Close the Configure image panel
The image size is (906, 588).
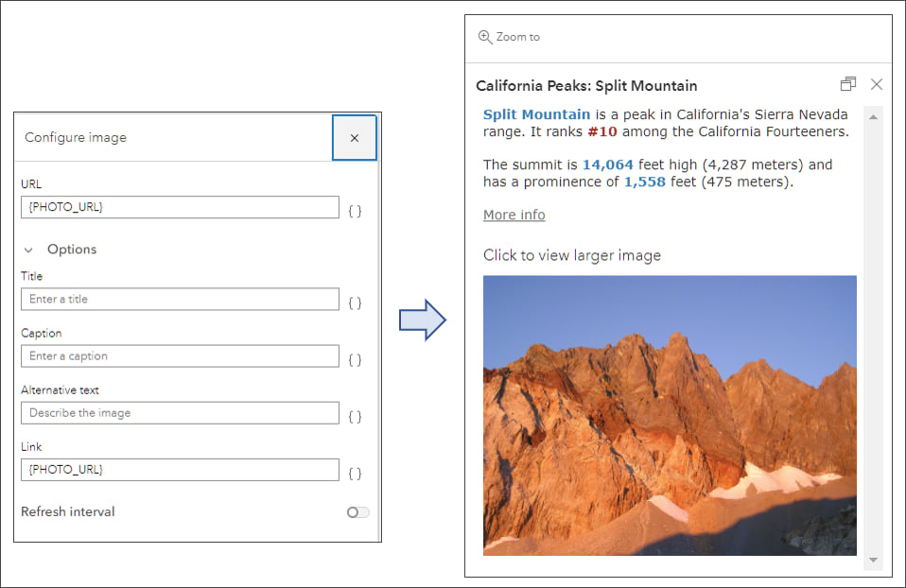(355, 138)
